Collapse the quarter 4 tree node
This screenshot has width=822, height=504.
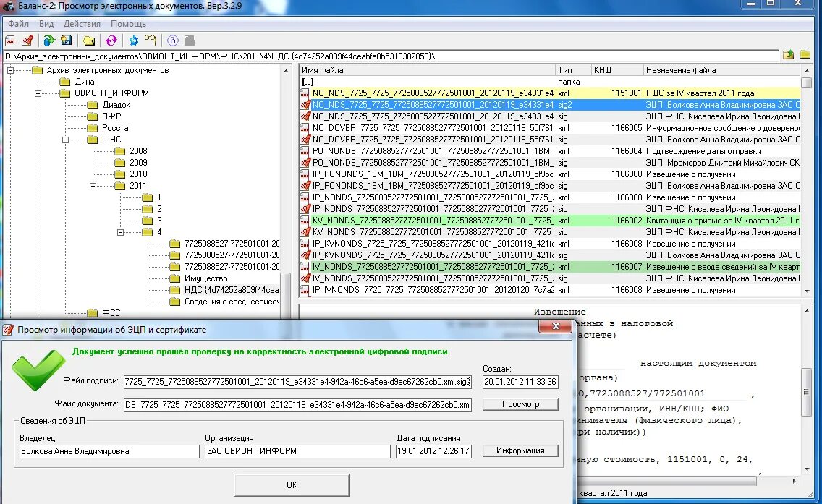click(x=120, y=232)
